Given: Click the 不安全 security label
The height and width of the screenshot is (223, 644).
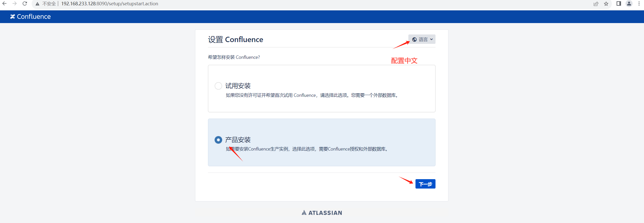Looking at the screenshot, I should point(49,4).
